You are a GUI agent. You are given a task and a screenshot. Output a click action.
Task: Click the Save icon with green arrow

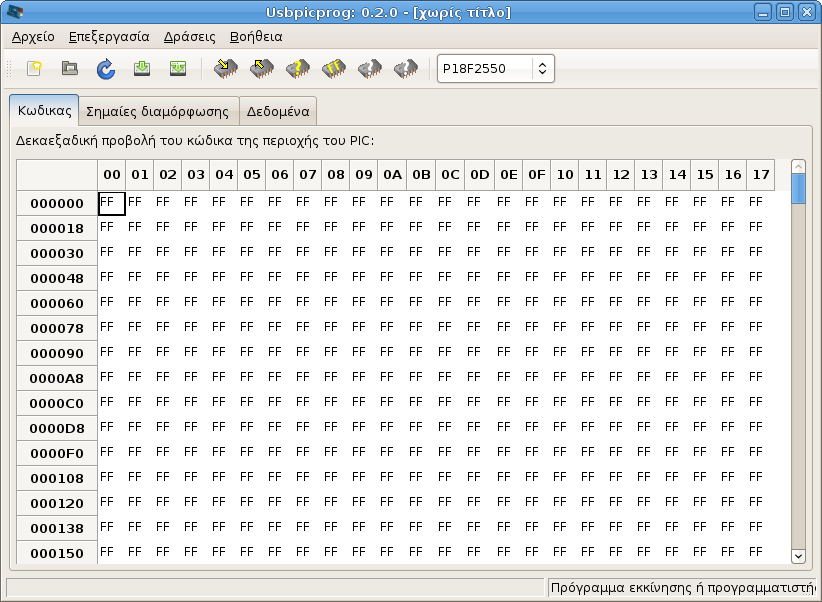(x=141, y=69)
